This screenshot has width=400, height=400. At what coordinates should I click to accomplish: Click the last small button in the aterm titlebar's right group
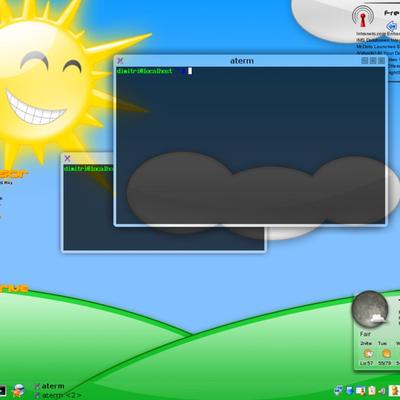tap(381, 61)
